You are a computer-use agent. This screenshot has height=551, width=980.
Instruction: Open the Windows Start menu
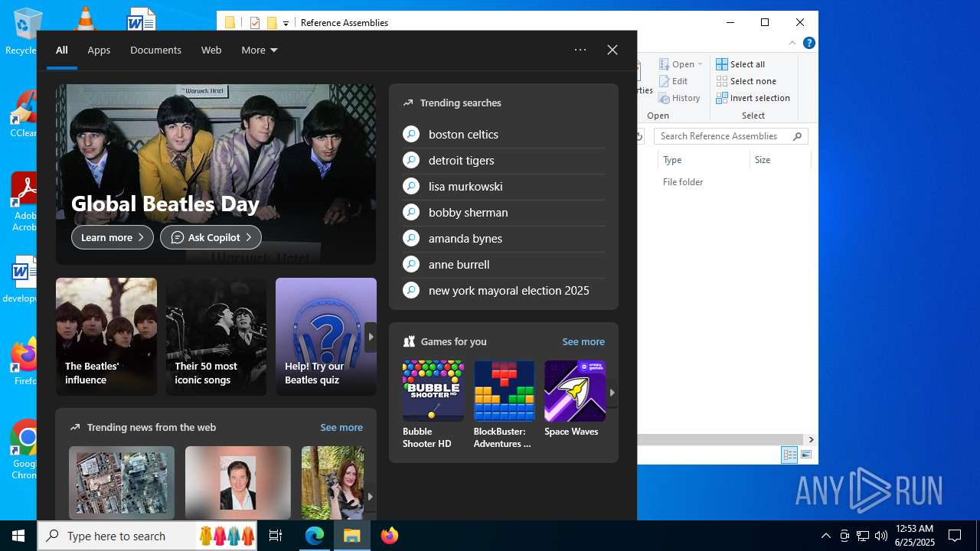(x=18, y=536)
